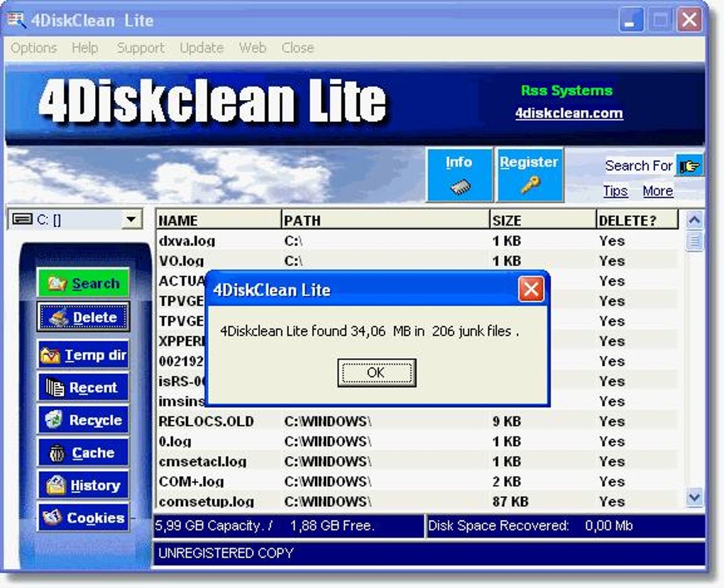Screen dimensions: 724x588
Task: Toggle Yes for the comsetup.log row
Action: [612, 501]
